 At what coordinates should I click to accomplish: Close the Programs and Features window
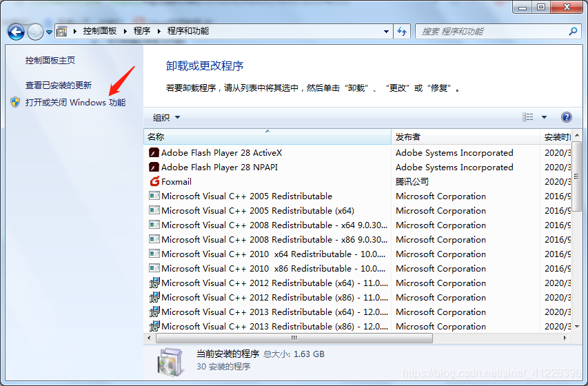coord(567,7)
